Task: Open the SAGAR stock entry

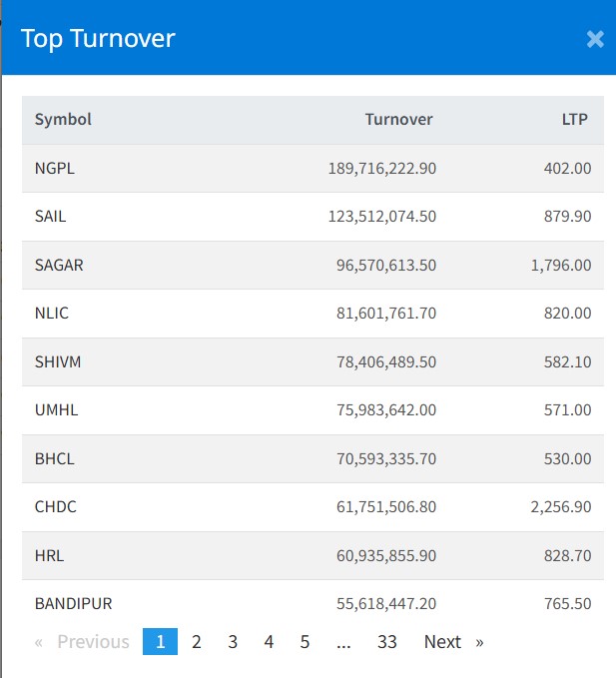Action: point(59,266)
